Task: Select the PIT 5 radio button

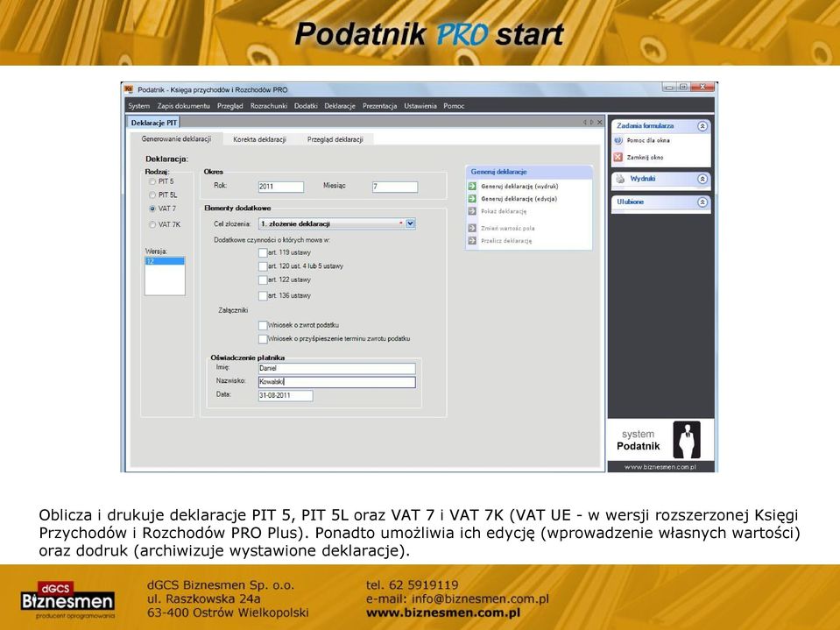Action: (x=152, y=182)
